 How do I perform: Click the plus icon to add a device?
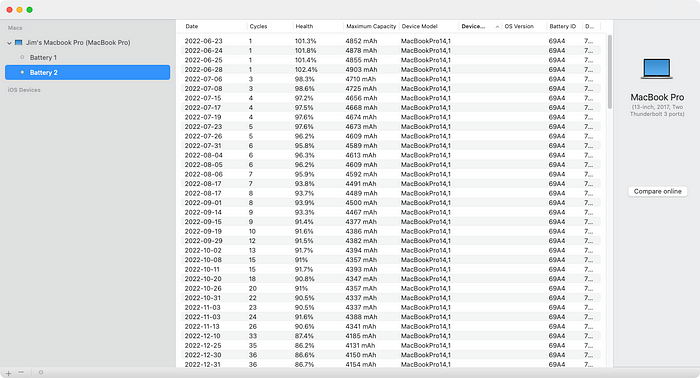click(x=8, y=373)
